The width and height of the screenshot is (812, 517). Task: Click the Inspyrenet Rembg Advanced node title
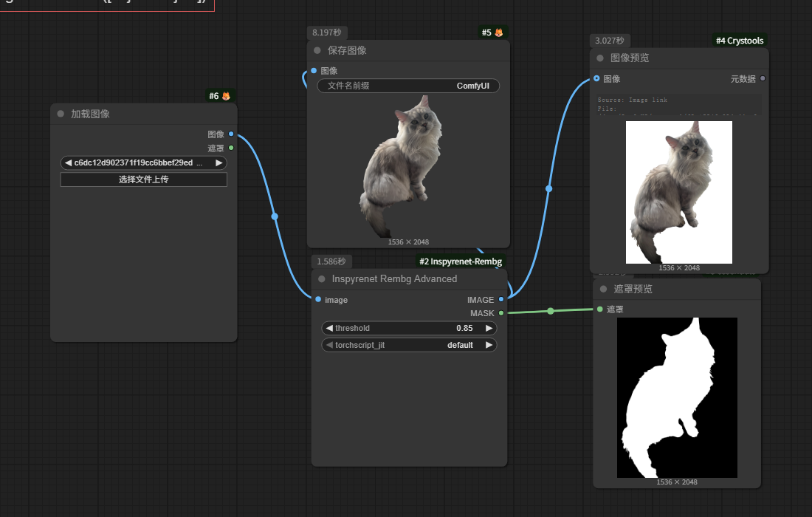pyautogui.click(x=395, y=278)
